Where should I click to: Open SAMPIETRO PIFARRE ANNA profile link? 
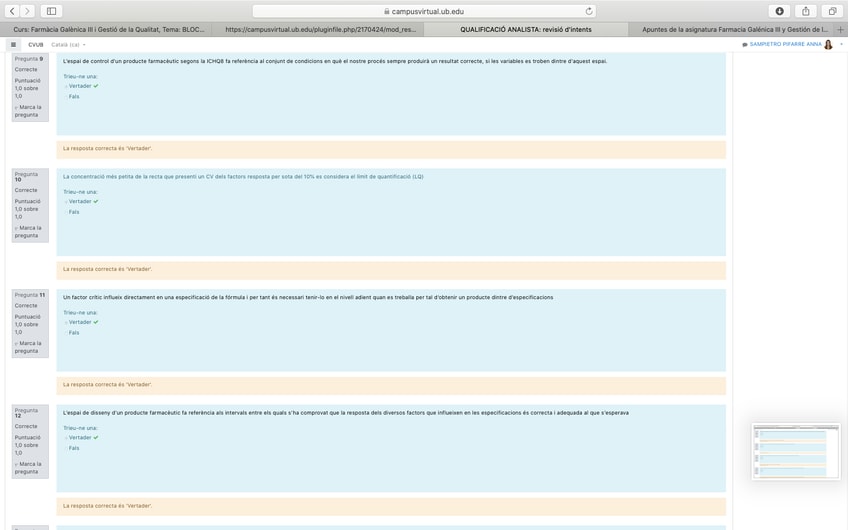[785, 44]
